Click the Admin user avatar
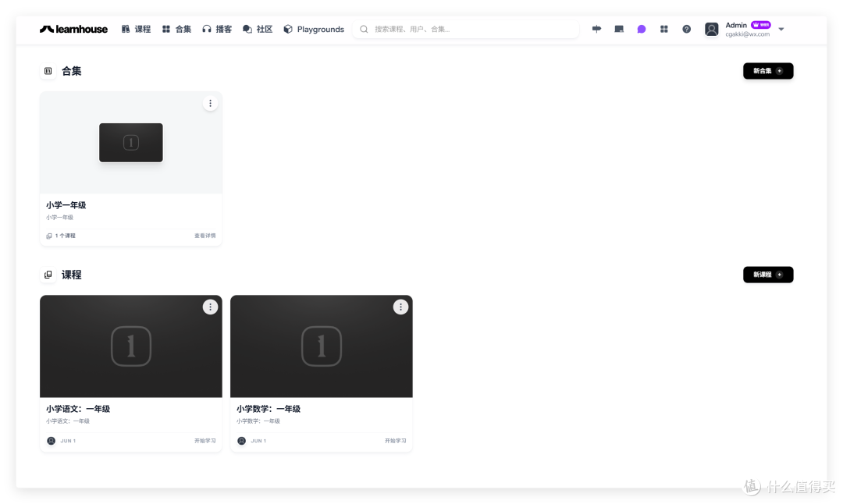Screen dimensions: 843x504 click(x=711, y=29)
